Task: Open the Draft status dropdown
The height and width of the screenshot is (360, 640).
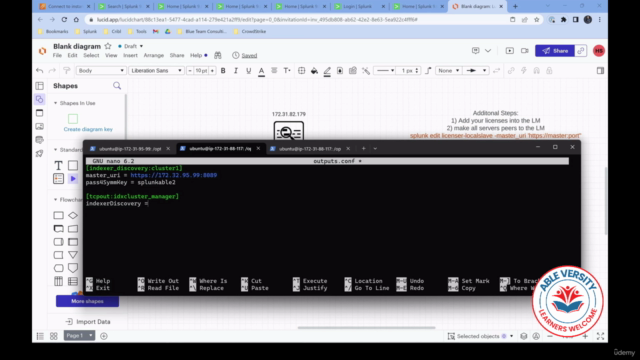Action: (131, 46)
